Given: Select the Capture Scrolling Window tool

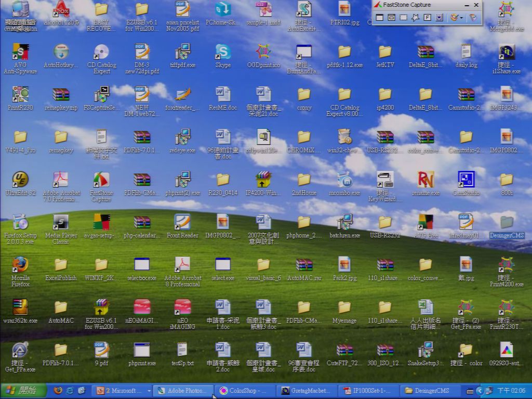Looking at the screenshot, I should tap(439, 17).
